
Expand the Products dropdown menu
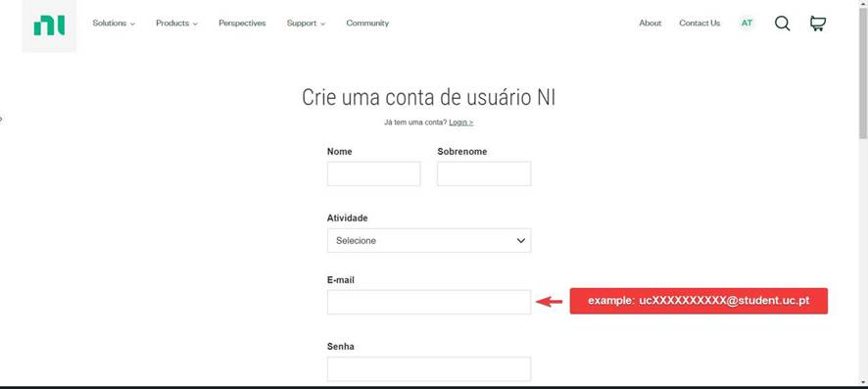[176, 24]
